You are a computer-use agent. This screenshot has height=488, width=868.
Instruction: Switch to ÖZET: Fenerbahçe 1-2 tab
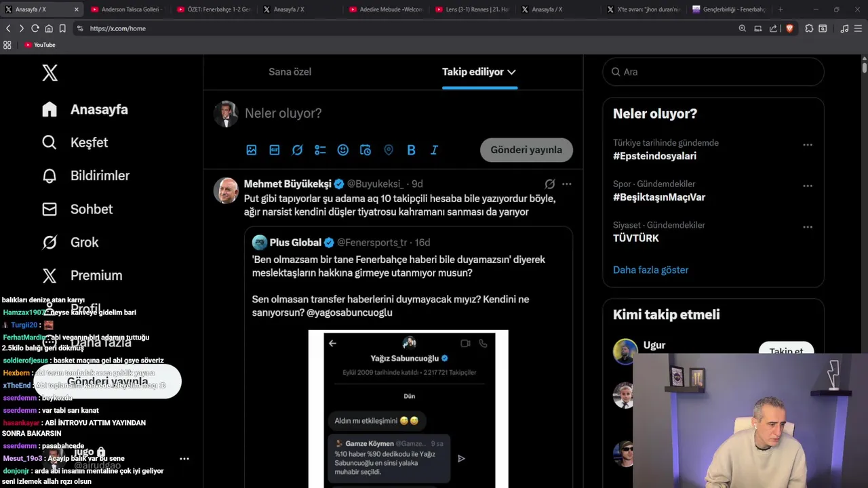[x=213, y=9]
